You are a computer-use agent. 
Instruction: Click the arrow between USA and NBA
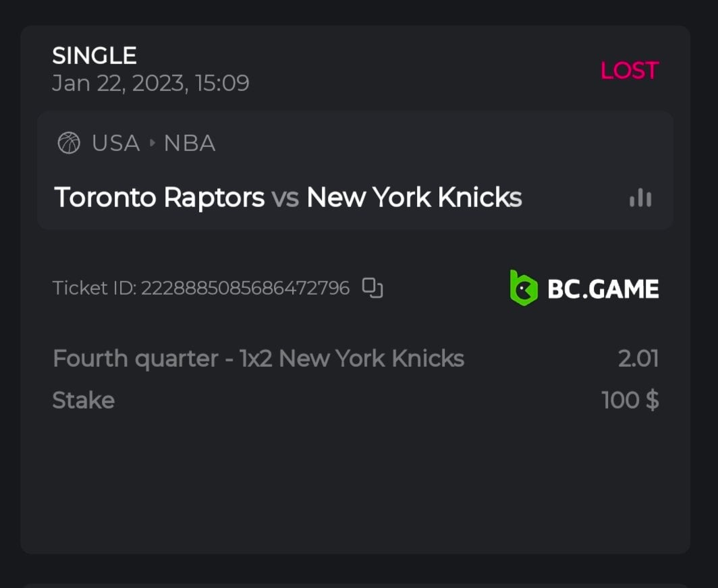(152, 144)
